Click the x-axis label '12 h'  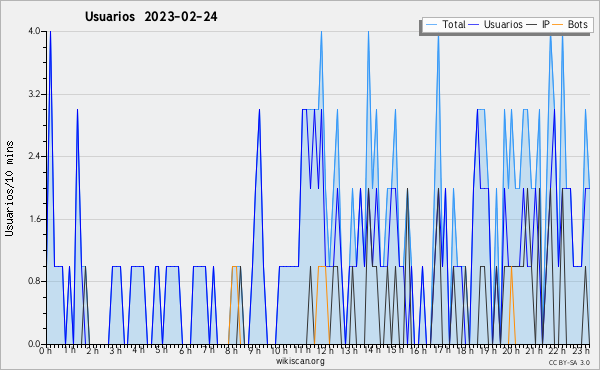tap(325, 351)
